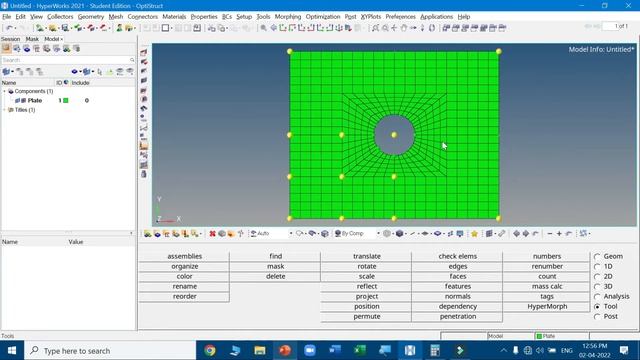Open the Geometry menu

(91, 17)
